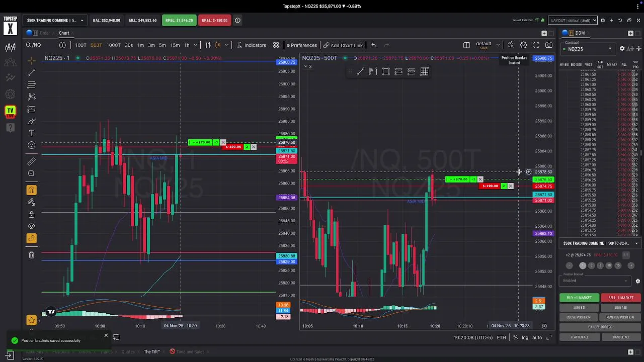Click SELL -1 MARKET button
Screen dimensions: 644x362
point(620,298)
